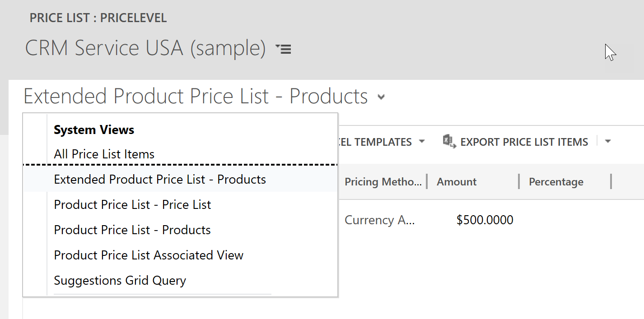Expand the Excel Templates dropdown arrow
Screen dimensions: 644x319
click(422, 141)
